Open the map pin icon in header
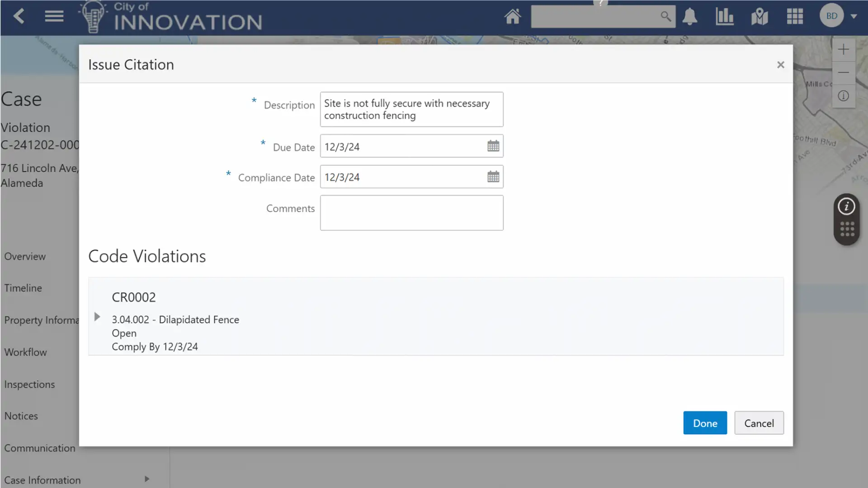 [759, 17]
